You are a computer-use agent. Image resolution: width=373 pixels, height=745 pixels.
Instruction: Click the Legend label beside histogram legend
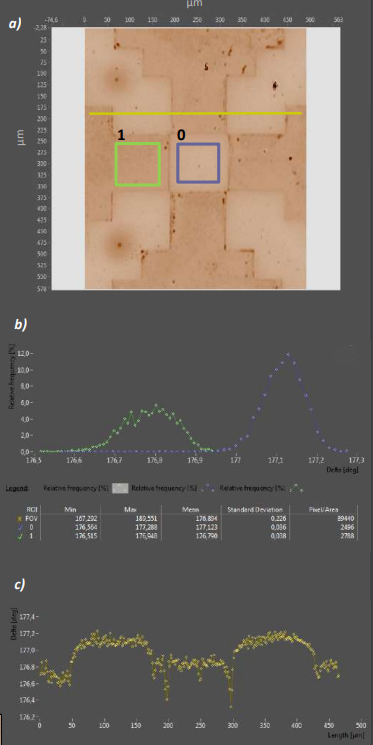click(16, 488)
